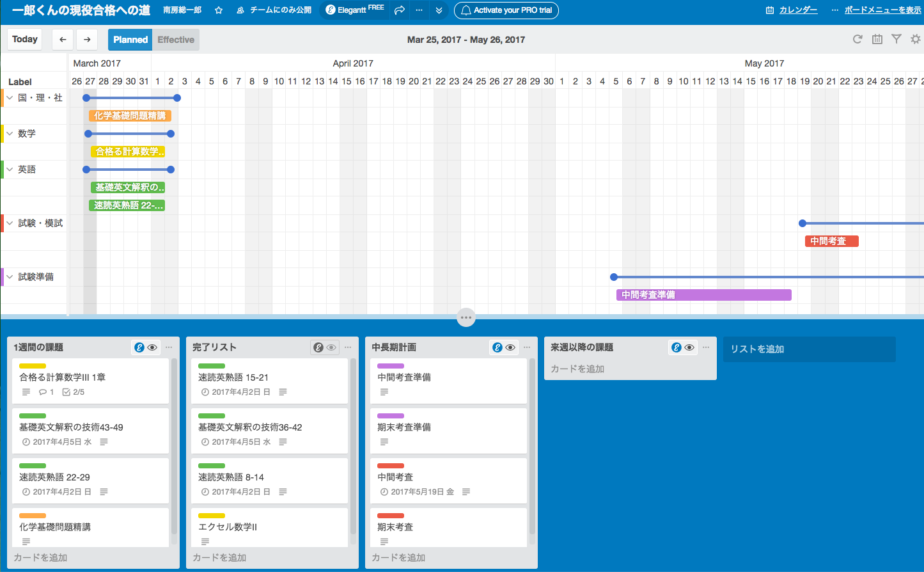Select the 合格る計算数学 Gantt bar
The width and height of the screenshot is (924, 572).
(x=128, y=152)
